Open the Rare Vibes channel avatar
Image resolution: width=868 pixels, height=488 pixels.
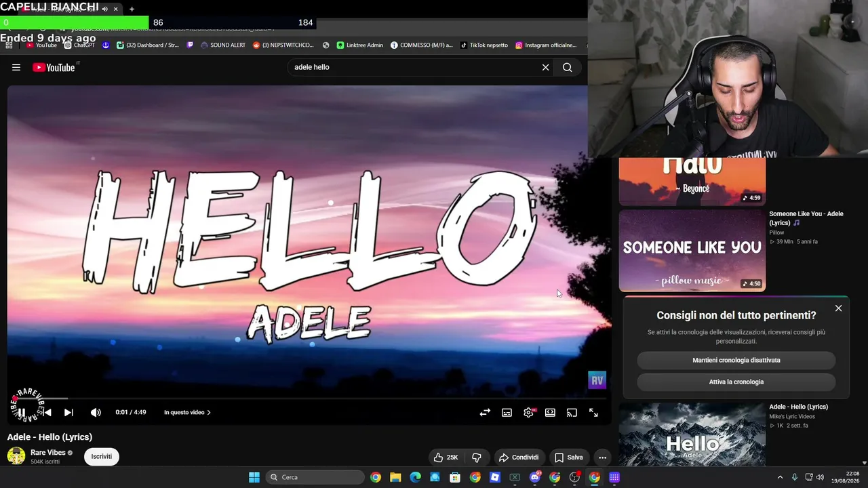click(16, 456)
